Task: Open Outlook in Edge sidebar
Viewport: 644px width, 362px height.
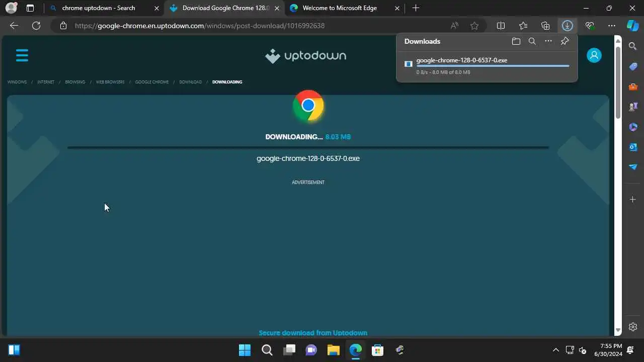Action: pos(633,147)
